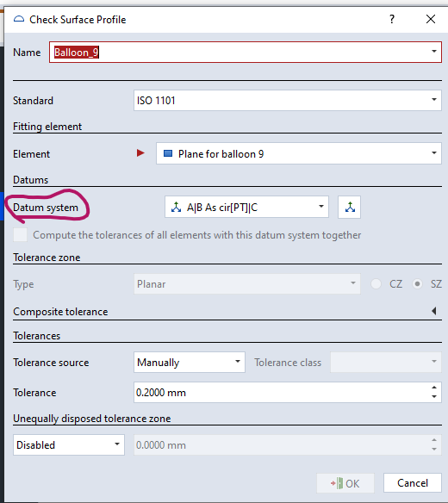Open the Standard ISO 1101 dropdown
This screenshot has width=448, height=503.
(x=288, y=101)
